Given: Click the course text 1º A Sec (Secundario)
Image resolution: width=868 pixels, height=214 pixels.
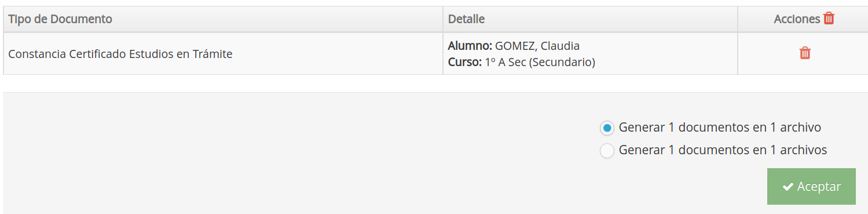Looking at the screenshot, I should pyautogui.click(x=540, y=61).
